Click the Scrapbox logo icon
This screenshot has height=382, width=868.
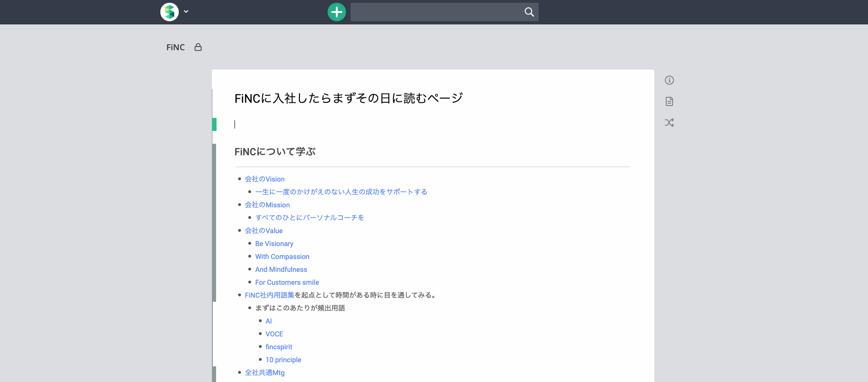pyautogui.click(x=170, y=12)
